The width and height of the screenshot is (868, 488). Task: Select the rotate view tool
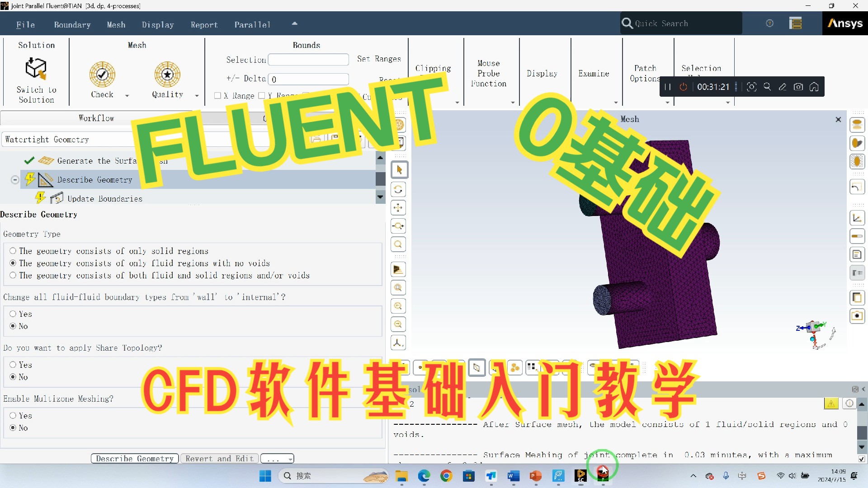click(x=398, y=189)
